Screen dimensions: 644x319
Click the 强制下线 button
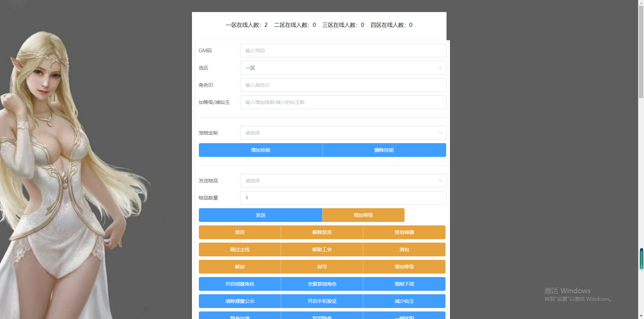pyautogui.click(x=404, y=284)
